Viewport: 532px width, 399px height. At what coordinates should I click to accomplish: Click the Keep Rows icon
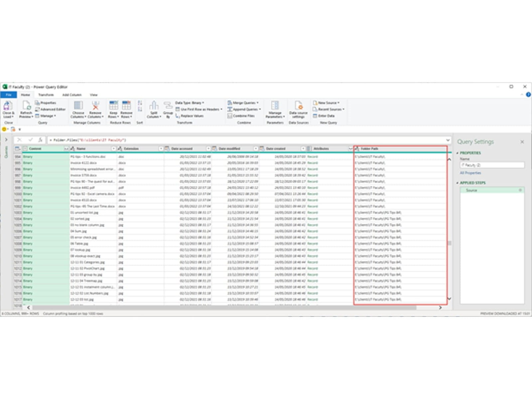coord(113,106)
